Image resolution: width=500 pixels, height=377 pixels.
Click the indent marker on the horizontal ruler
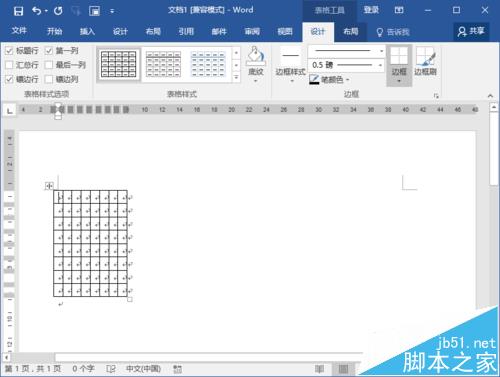(58, 111)
